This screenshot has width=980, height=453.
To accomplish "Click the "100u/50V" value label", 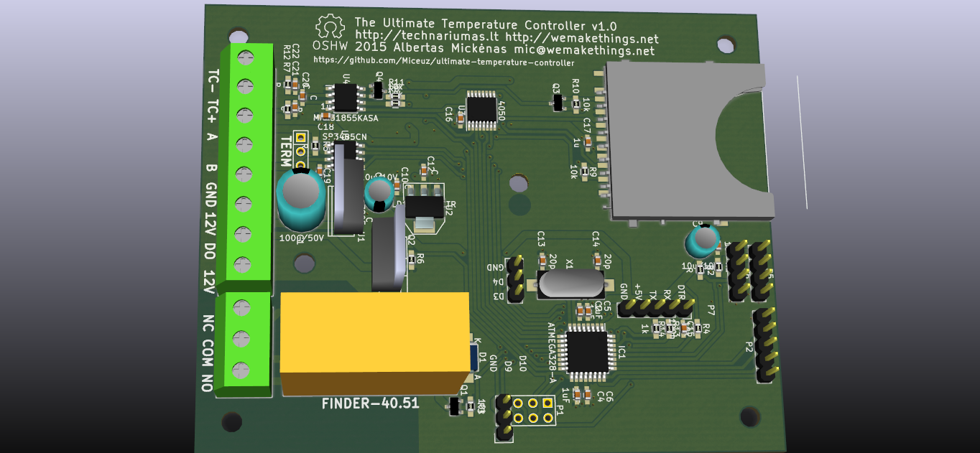I will click(302, 238).
